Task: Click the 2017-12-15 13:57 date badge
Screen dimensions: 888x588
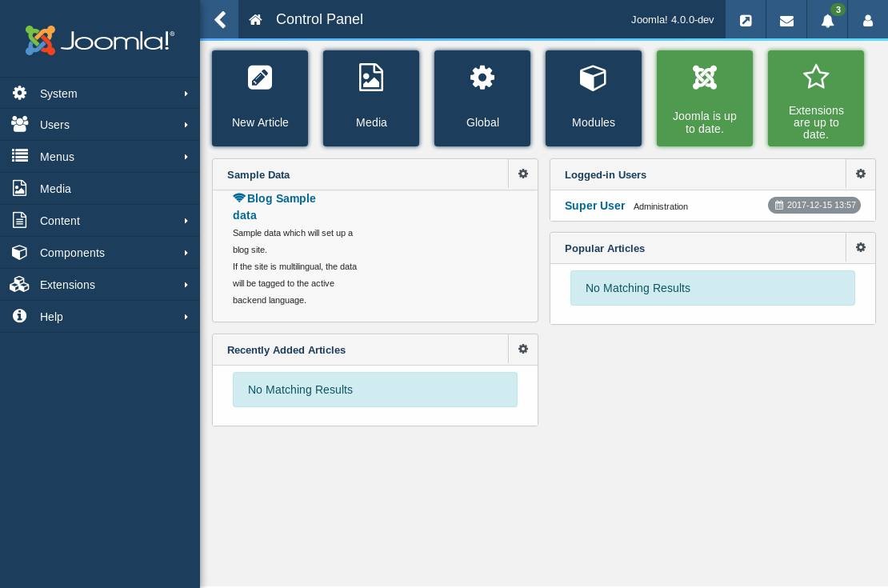Action: coord(814,205)
